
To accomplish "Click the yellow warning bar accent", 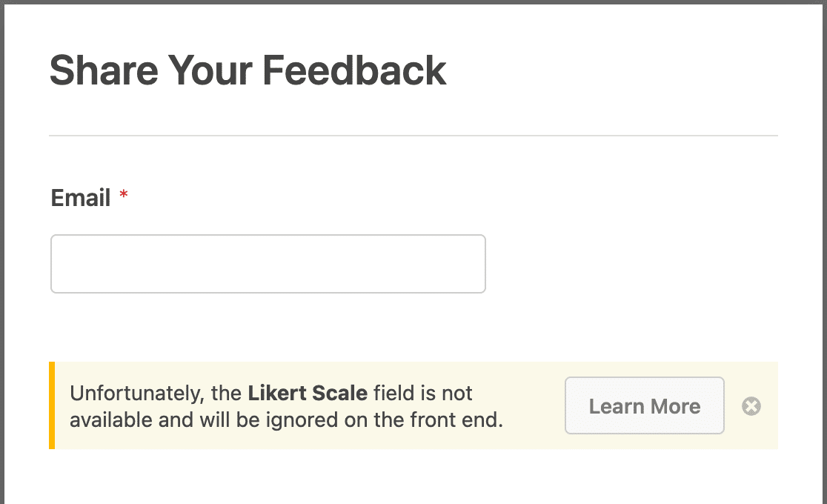I will click(x=52, y=405).
